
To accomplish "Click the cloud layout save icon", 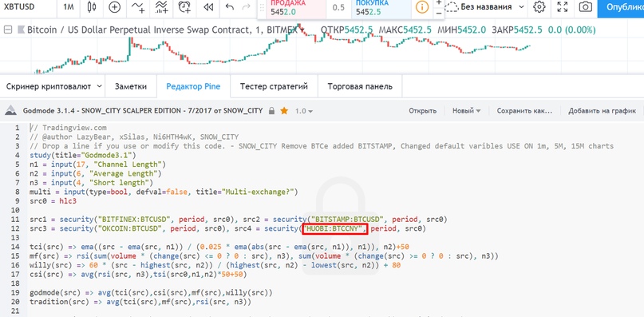I will (452, 7).
